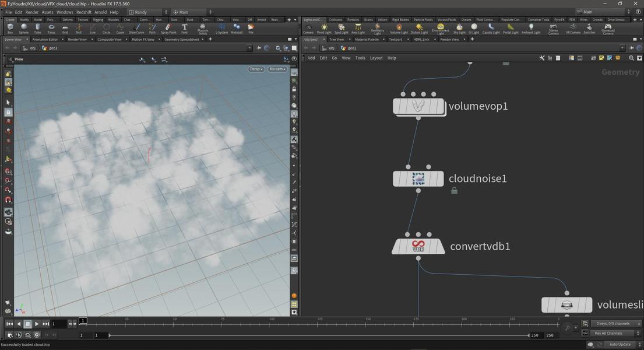Viewport: 644px width, 350px height.
Task: Jump to first frame
Action: point(9,324)
